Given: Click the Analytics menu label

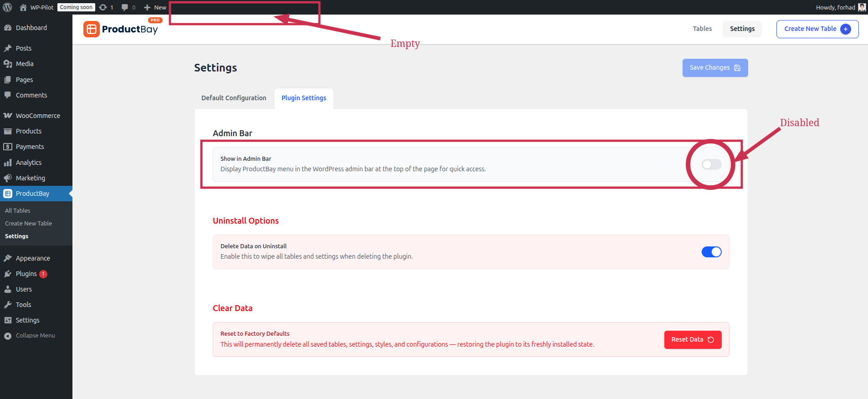Looking at the screenshot, I should point(29,163).
